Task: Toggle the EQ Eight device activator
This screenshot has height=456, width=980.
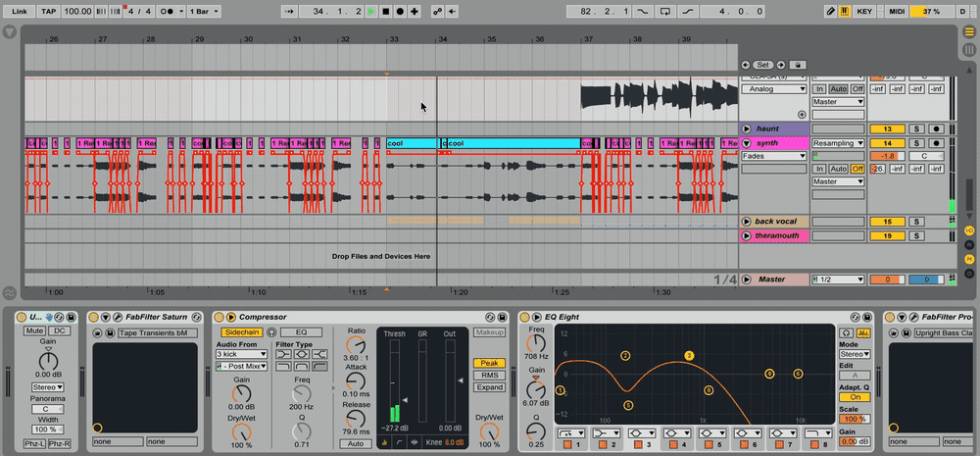Action: coord(525,317)
